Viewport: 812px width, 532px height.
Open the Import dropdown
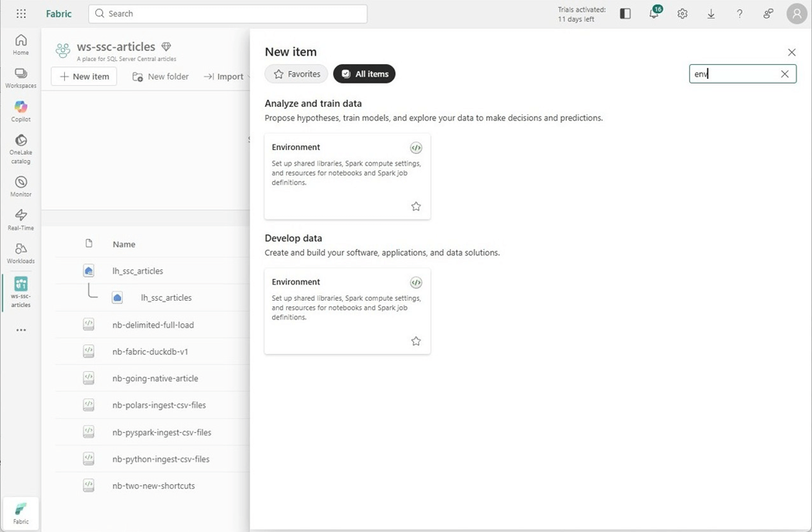click(227, 76)
